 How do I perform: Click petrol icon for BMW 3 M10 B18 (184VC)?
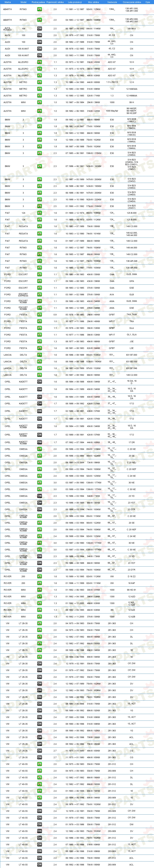point(39,120)
